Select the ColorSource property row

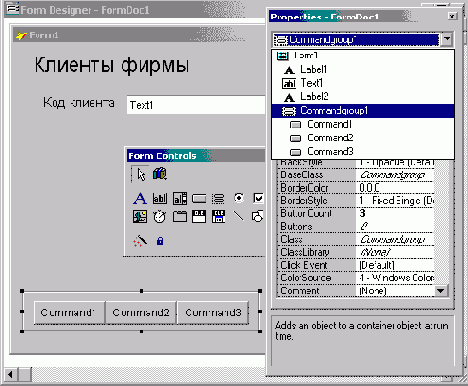pos(356,278)
